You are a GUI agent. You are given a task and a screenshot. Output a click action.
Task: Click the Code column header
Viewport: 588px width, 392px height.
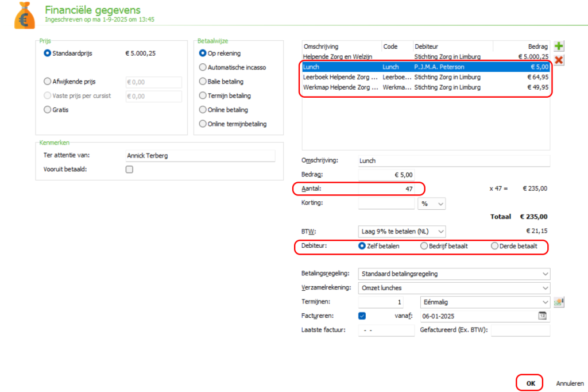click(x=397, y=47)
